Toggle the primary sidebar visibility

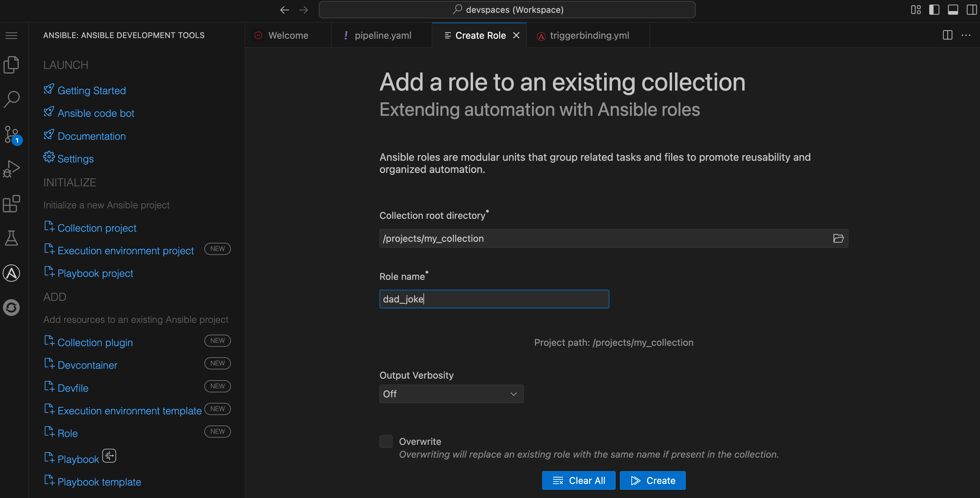click(934, 10)
